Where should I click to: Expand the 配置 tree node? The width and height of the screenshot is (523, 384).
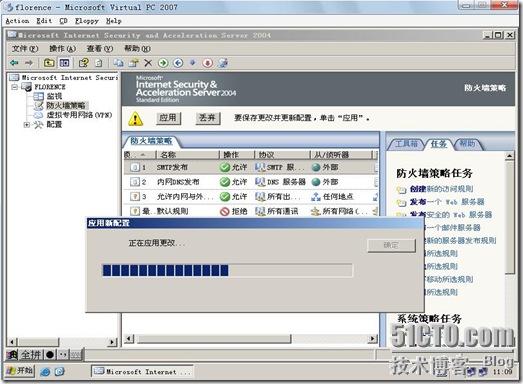click(x=27, y=125)
